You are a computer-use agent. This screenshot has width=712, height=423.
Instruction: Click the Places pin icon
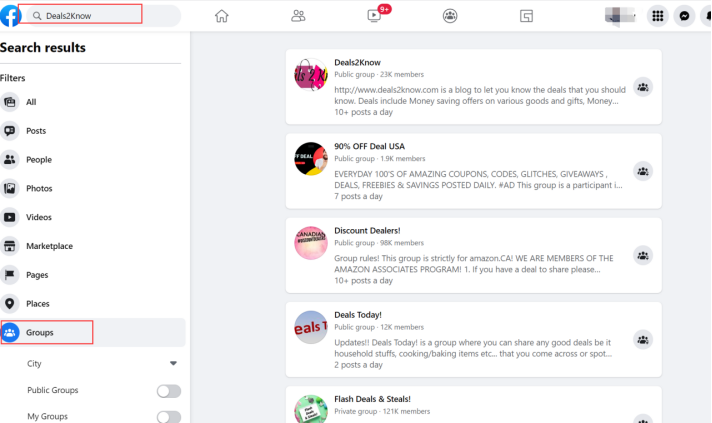(10, 304)
